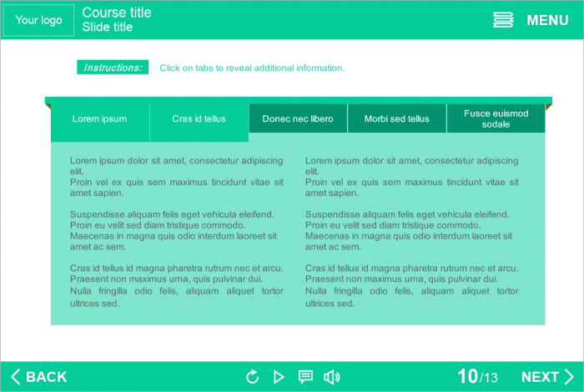Reveal the 'Fusce euismod sodale' tab

click(496, 119)
